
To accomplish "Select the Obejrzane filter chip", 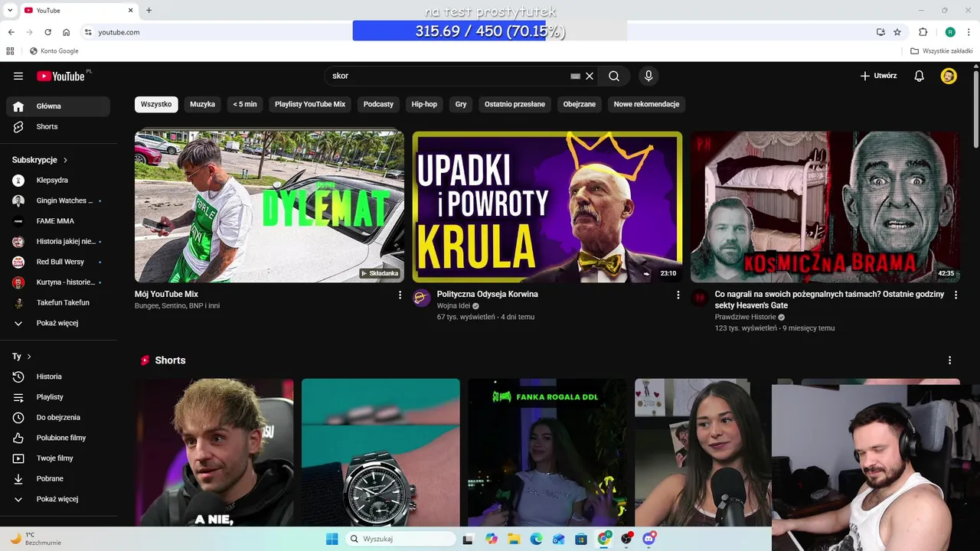I will 580,104.
